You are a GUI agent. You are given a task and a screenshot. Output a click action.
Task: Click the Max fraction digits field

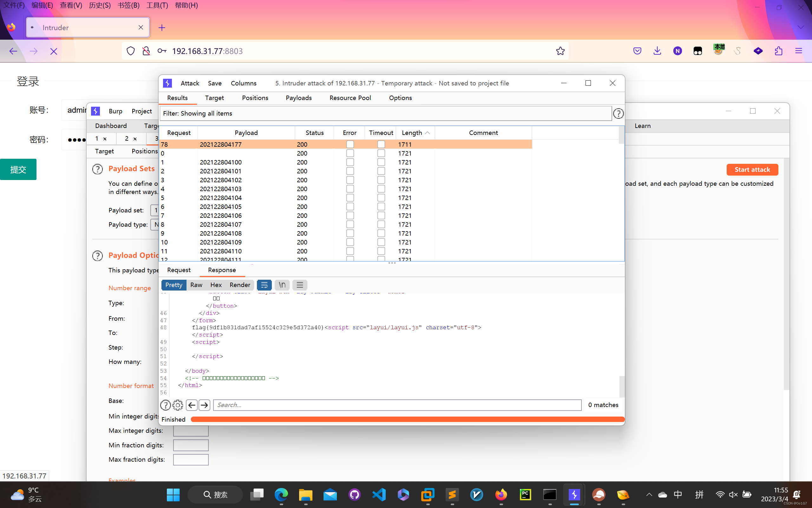tap(191, 460)
